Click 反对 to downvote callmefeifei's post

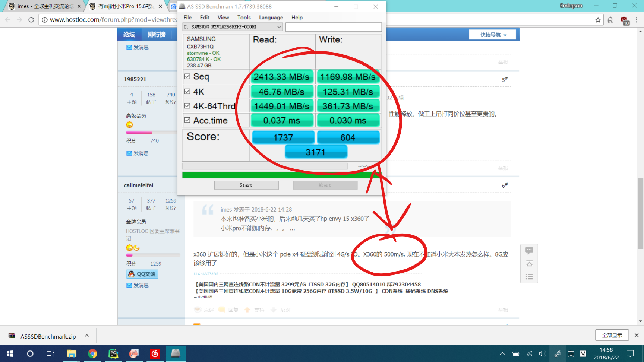pyautogui.click(x=281, y=310)
